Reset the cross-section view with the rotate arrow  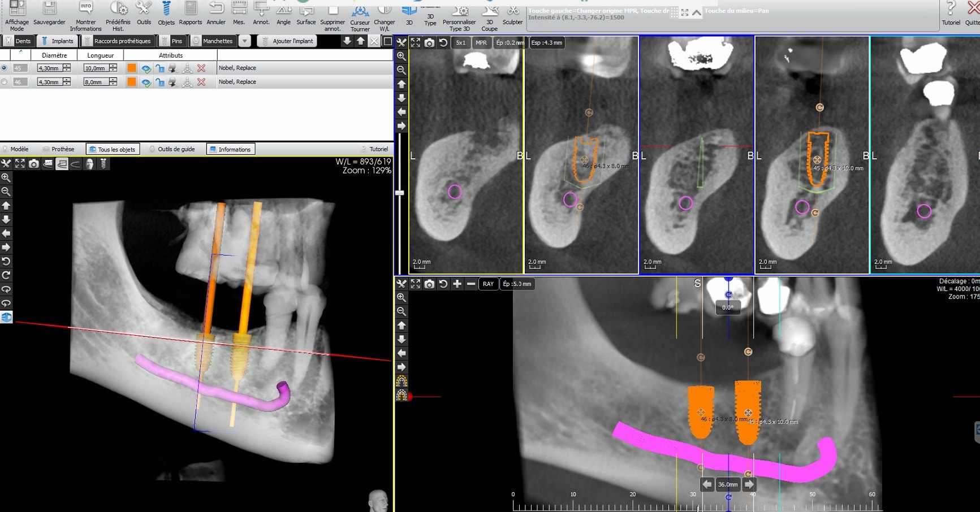coord(443,43)
